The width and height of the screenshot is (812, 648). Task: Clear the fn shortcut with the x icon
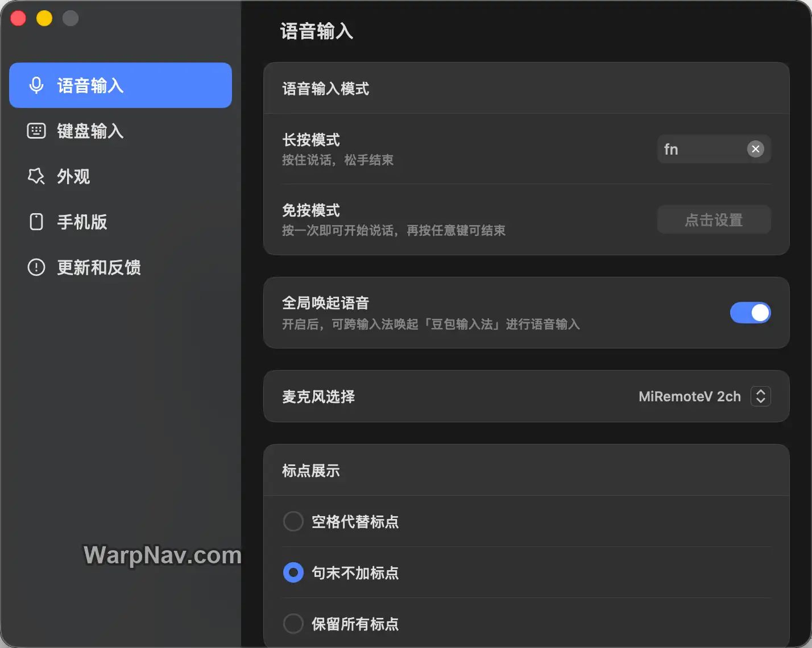point(755,149)
